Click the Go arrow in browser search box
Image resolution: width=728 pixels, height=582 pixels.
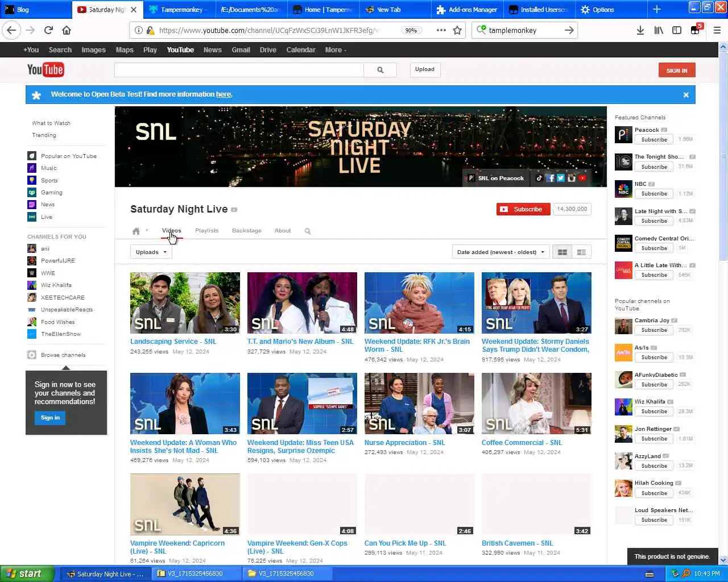[569, 30]
